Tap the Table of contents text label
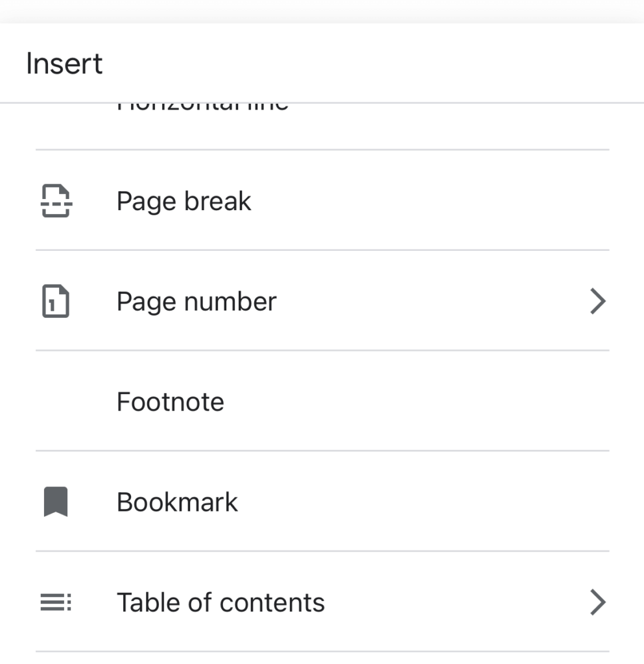 221,602
